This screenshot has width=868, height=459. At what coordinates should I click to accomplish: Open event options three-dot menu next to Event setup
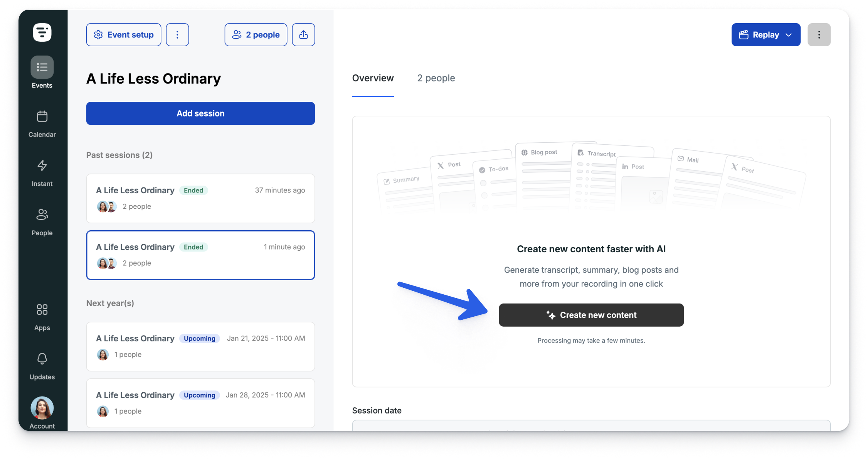click(177, 35)
